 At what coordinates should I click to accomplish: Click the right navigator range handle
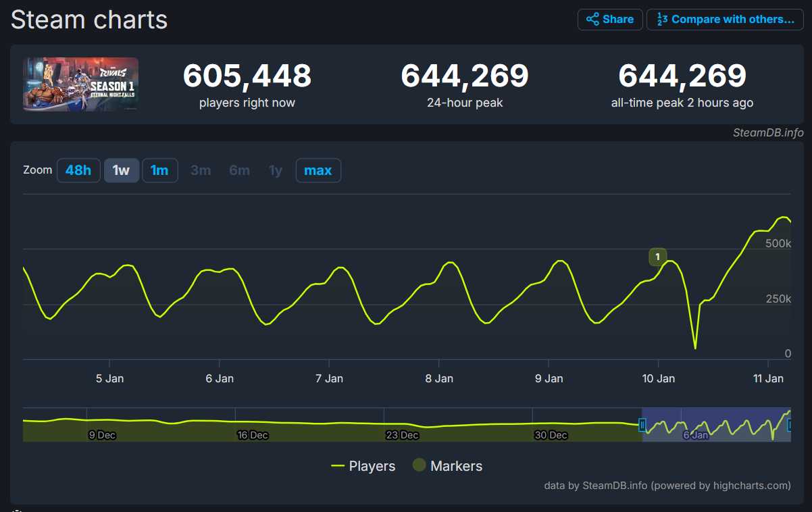pyautogui.click(x=790, y=425)
